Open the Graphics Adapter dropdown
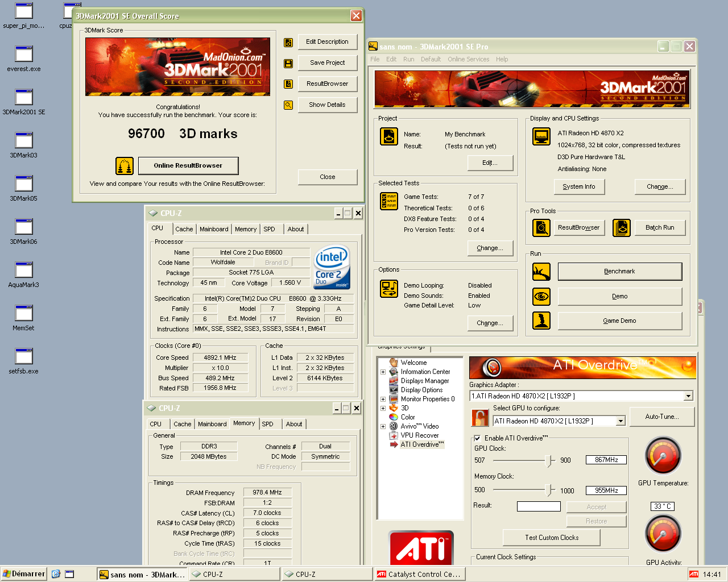This screenshot has width=728, height=582. point(688,396)
